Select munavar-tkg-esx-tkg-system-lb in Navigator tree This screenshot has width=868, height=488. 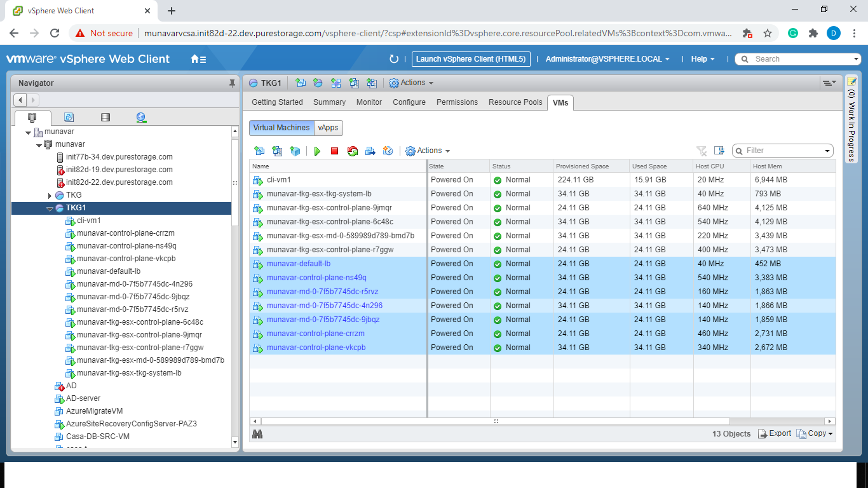pyautogui.click(x=129, y=373)
